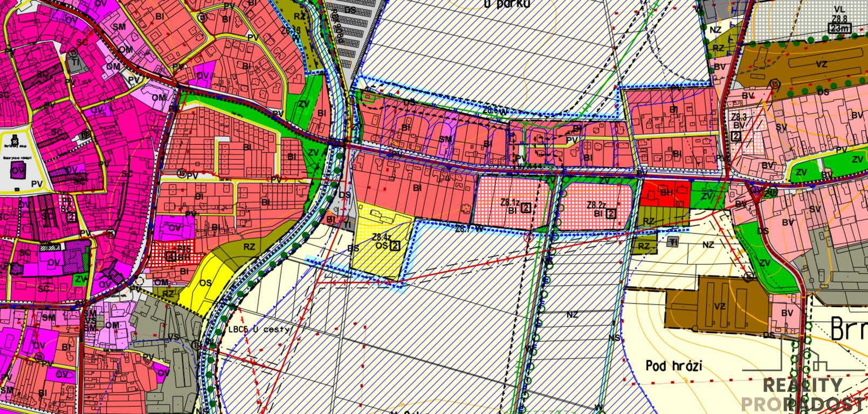
Task: Click the gray TI square near NZ
Action: point(673,243)
